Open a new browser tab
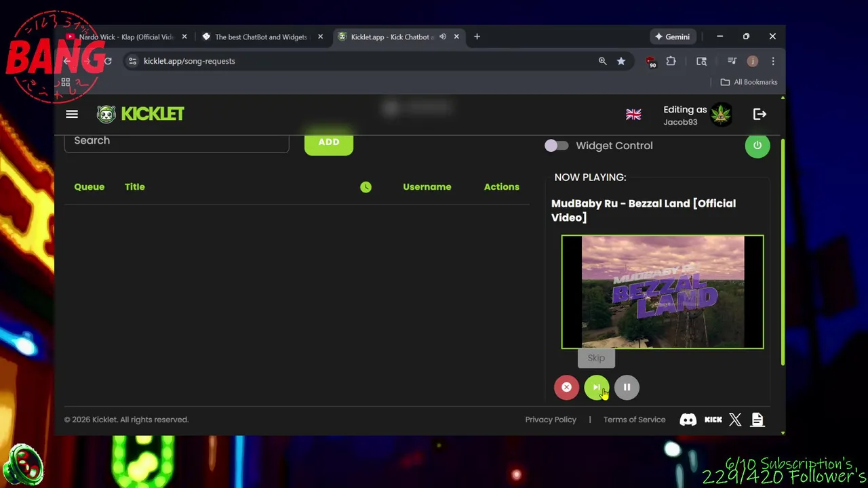Image resolution: width=868 pixels, height=488 pixels. (x=477, y=37)
